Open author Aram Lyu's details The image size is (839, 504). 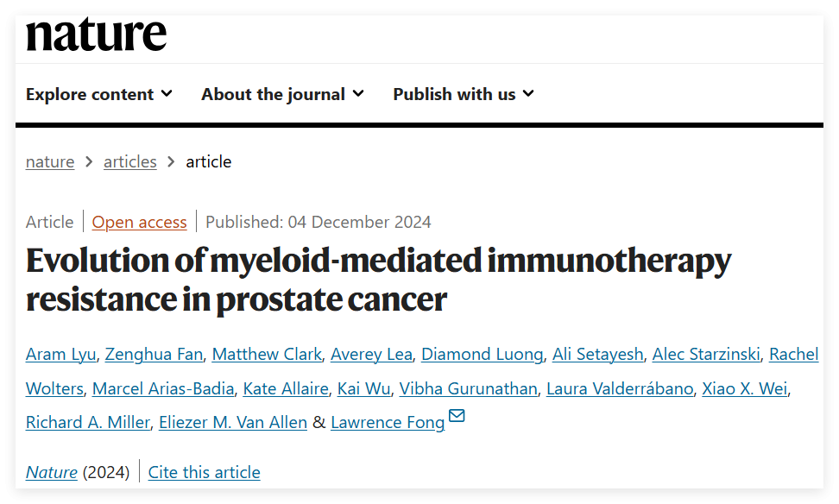61,354
